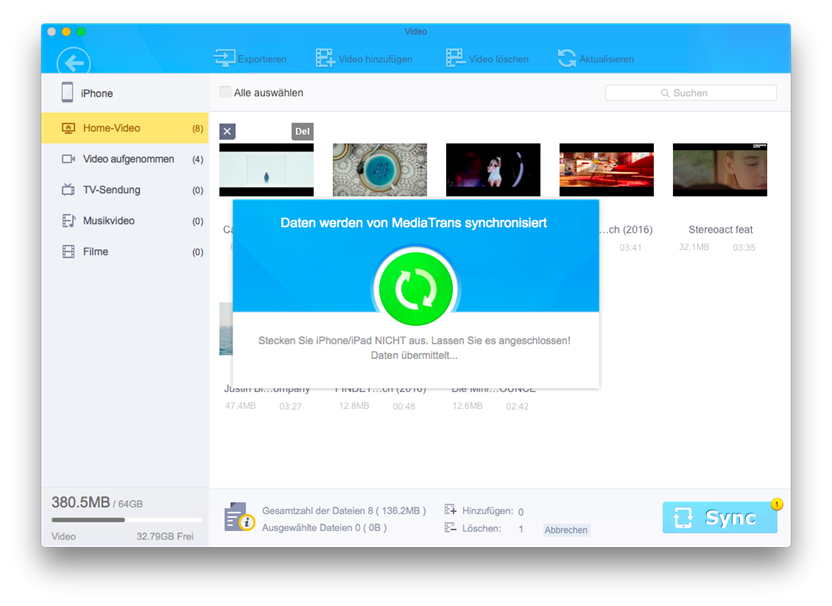The height and width of the screenshot is (606, 832).
Task: Click the 32.1MB file size text
Action: coord(694,247)
